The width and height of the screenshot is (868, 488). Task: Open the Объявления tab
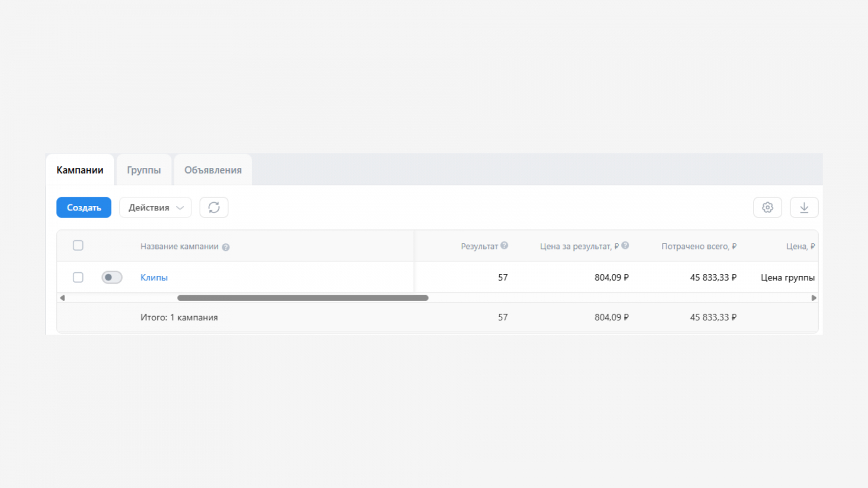pyautogui.click(x=213, y=170)
